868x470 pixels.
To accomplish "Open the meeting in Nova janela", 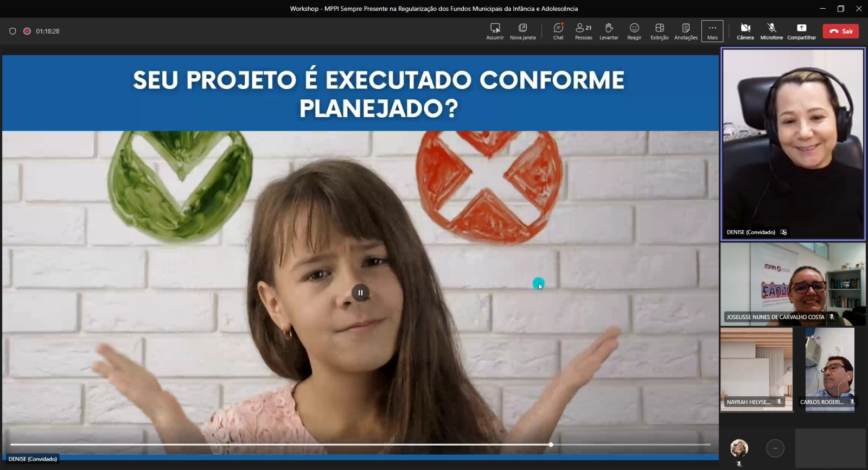I will pos(522,31).
